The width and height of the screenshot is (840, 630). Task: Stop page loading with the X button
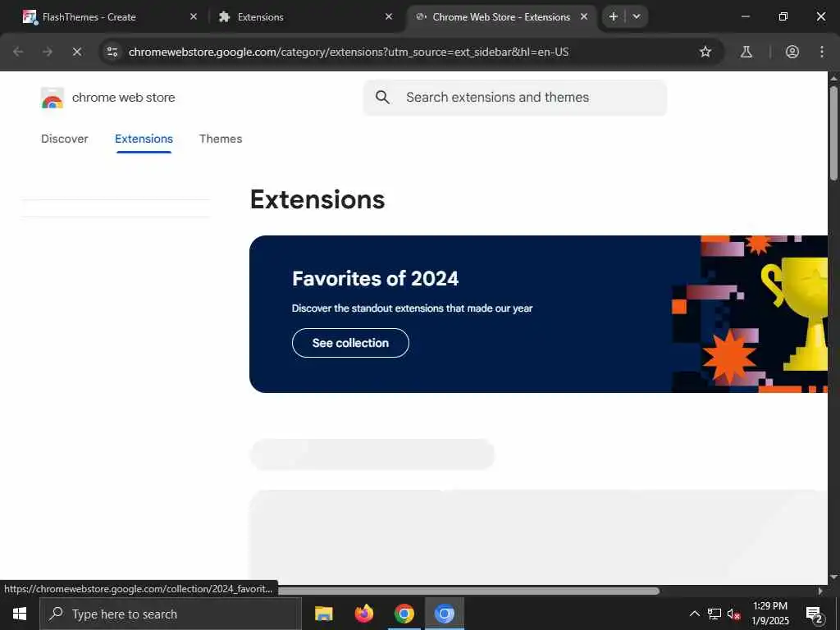76,52
